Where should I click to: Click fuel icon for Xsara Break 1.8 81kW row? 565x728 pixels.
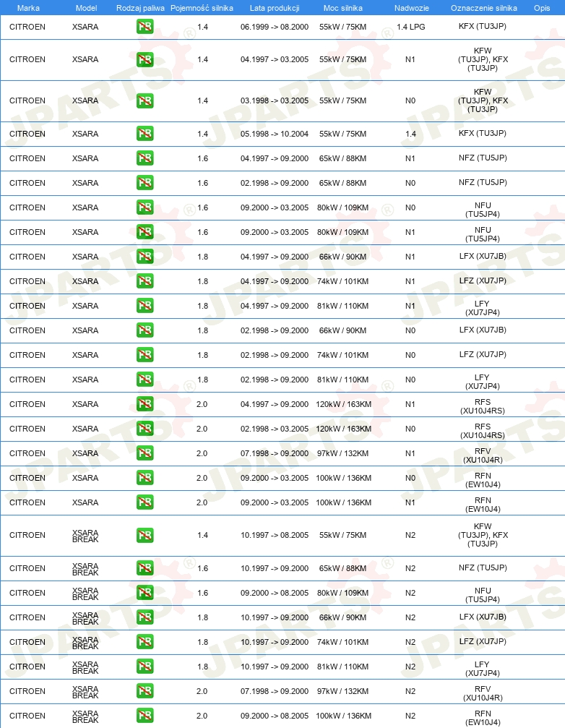point(145,667)
